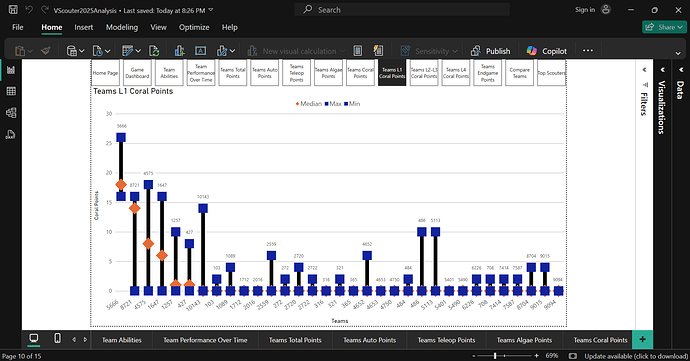Screen dimensions: 690x361
Task: Navigate to Compare Teams button
Action: (519, 73)
